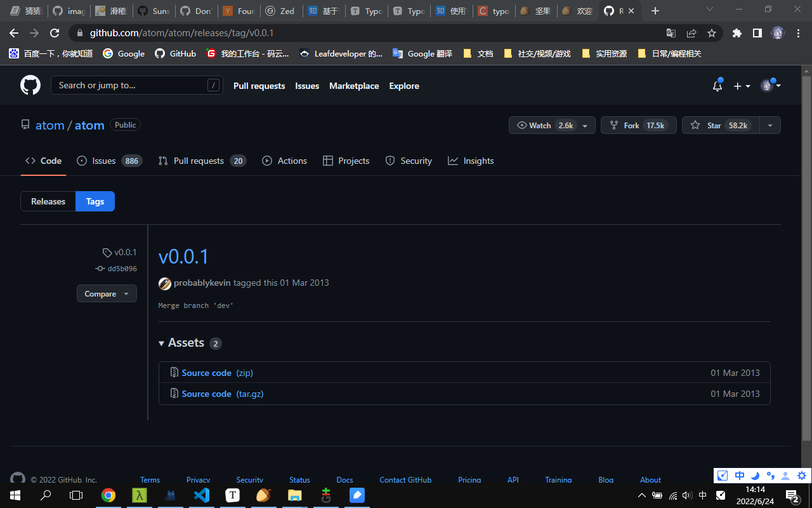Switch to the Zed browser tab

(x=280, y=11)
